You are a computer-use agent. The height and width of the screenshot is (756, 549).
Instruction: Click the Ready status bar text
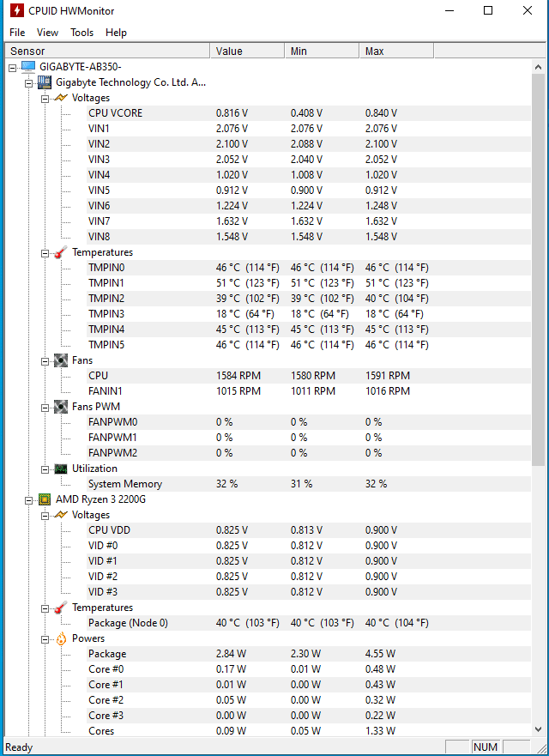pyautogui.click(x=19, y=747)
